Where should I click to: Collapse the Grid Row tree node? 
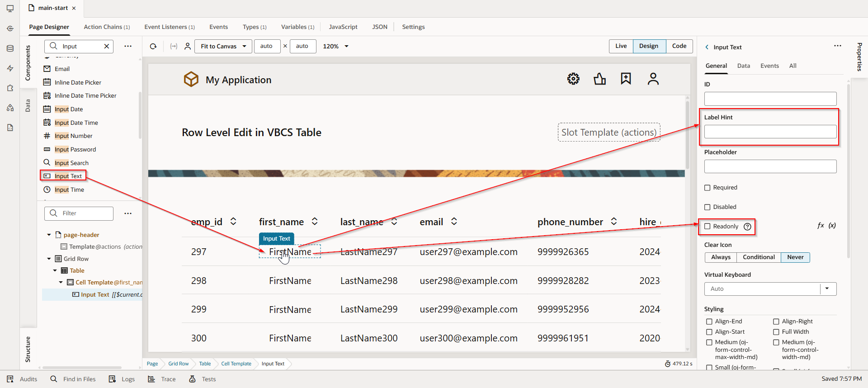tap(49, 259)
